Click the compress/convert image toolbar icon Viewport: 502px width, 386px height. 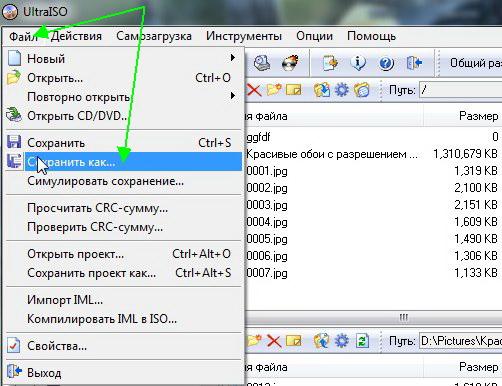tap(330, 63)
